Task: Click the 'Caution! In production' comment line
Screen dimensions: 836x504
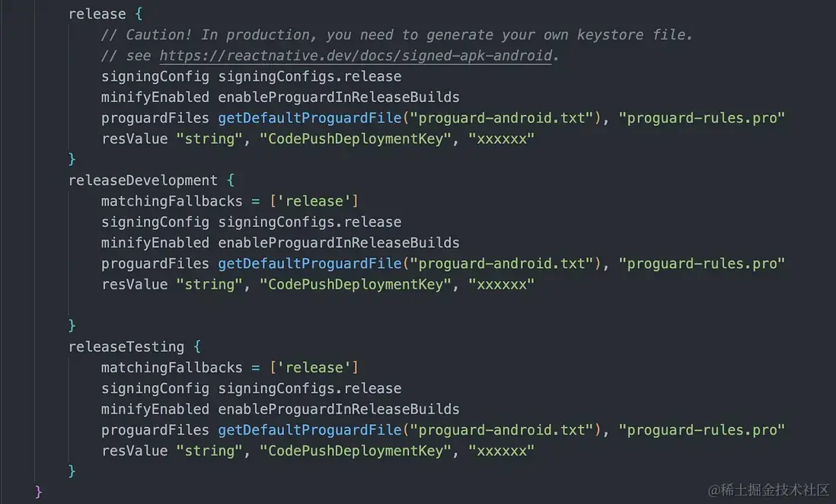Action: tap(397, 35)
